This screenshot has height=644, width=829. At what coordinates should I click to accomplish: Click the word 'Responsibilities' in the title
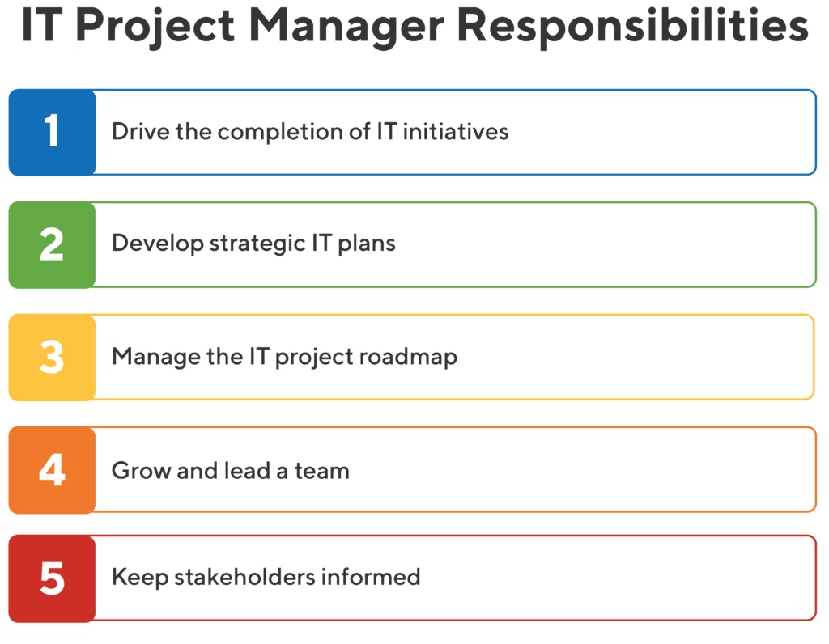click(632, 27)
